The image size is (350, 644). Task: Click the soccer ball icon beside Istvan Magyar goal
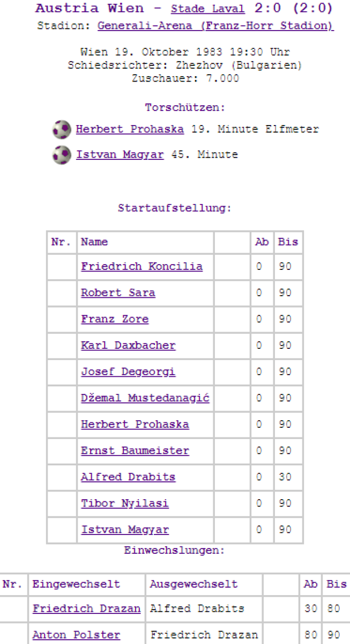(62, 155)
